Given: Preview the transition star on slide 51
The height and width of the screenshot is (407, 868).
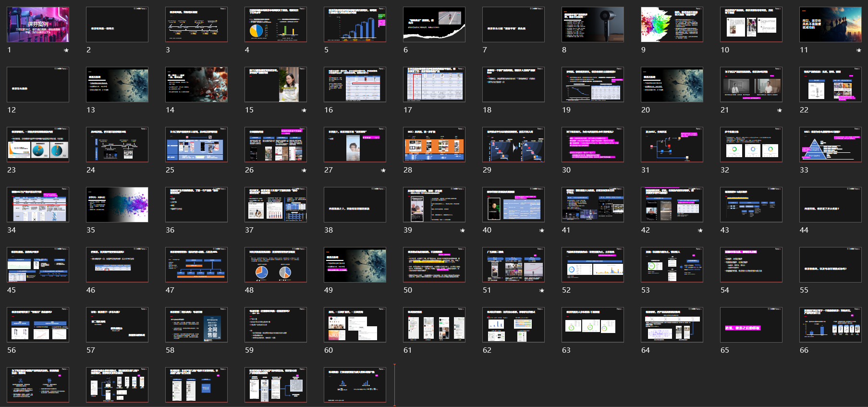Looking at the screenshot, I should (x=542, y=291).
